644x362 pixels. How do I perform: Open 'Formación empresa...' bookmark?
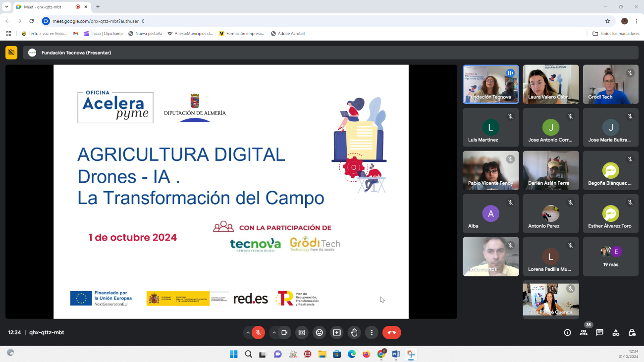point(242,34)
